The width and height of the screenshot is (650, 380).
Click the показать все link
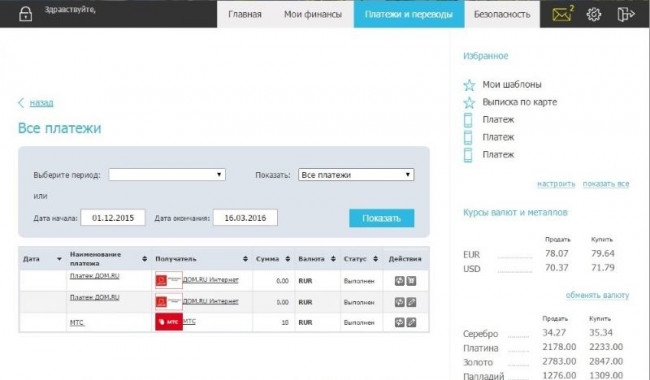606,184
